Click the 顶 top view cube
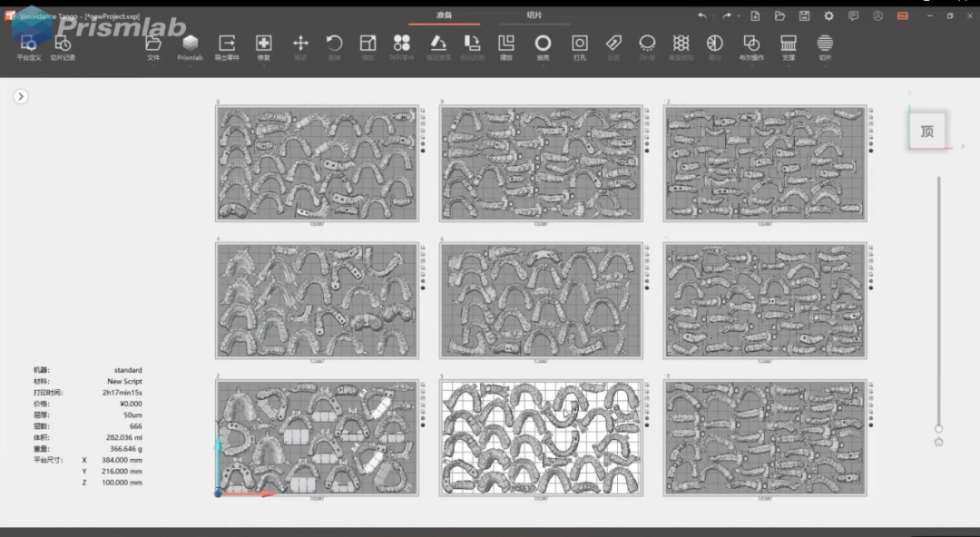Image resolution: width=980 pixels, height=537 pixels. (x=927, y=131)
